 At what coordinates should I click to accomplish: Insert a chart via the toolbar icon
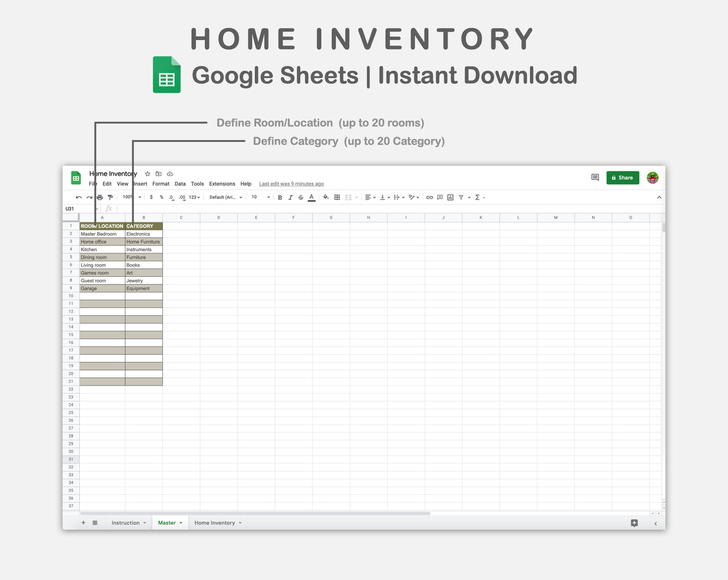(450, 197)
